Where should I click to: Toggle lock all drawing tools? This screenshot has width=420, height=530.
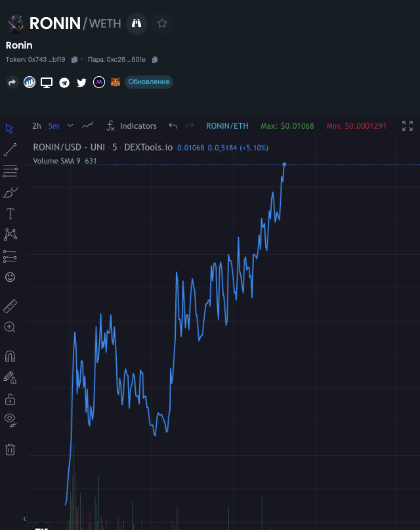(x=10, y=399)
